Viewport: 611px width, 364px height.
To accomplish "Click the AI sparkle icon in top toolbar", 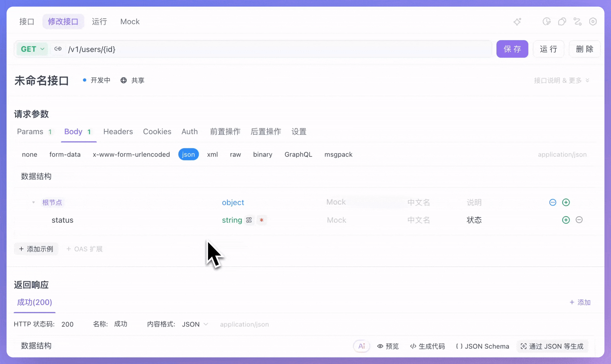I will pos(517,21).
